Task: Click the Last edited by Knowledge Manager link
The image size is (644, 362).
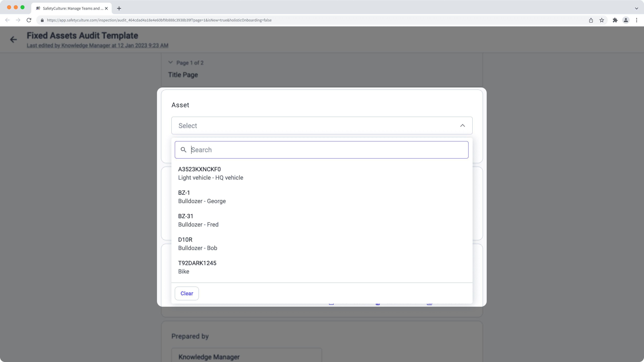Action: 97,45
